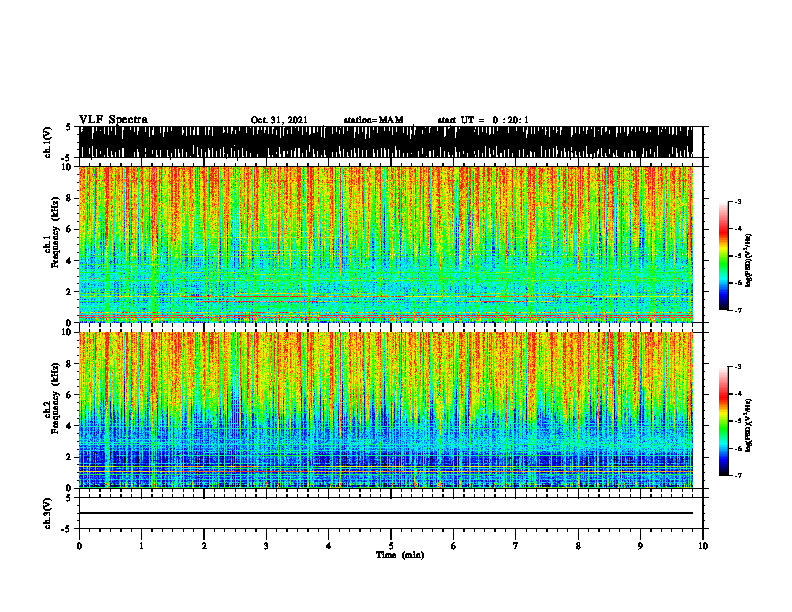Click the time axis tick label "1"
The image size is (792, 612).
point(141,546)
